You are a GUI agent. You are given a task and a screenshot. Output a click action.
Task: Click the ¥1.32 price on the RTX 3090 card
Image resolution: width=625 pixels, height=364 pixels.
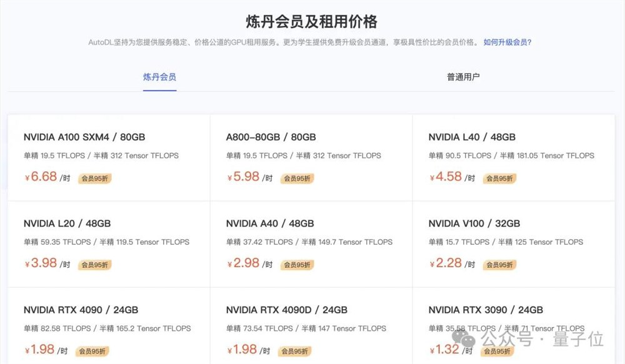(444, 349)
